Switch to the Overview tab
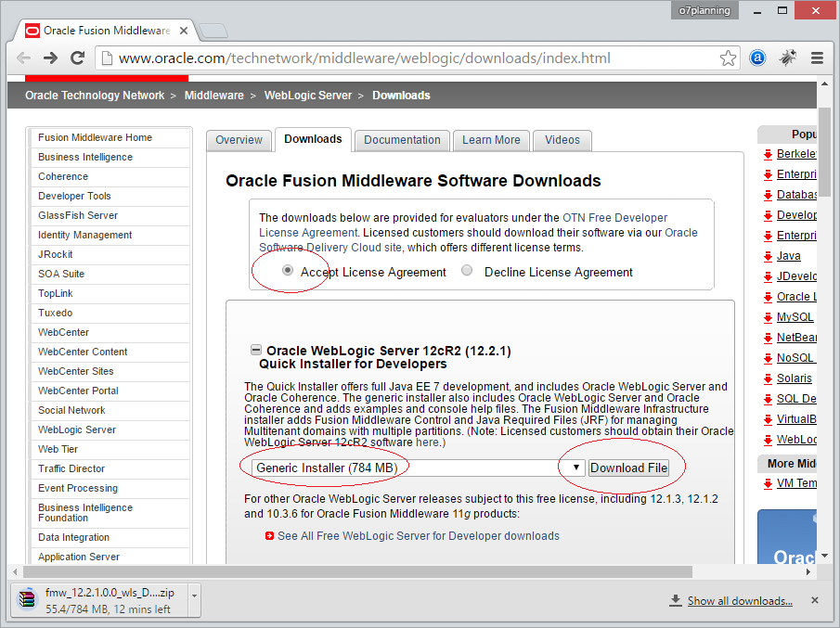The height and width of the screenshot is (628, 840). [x=239, y=140]
